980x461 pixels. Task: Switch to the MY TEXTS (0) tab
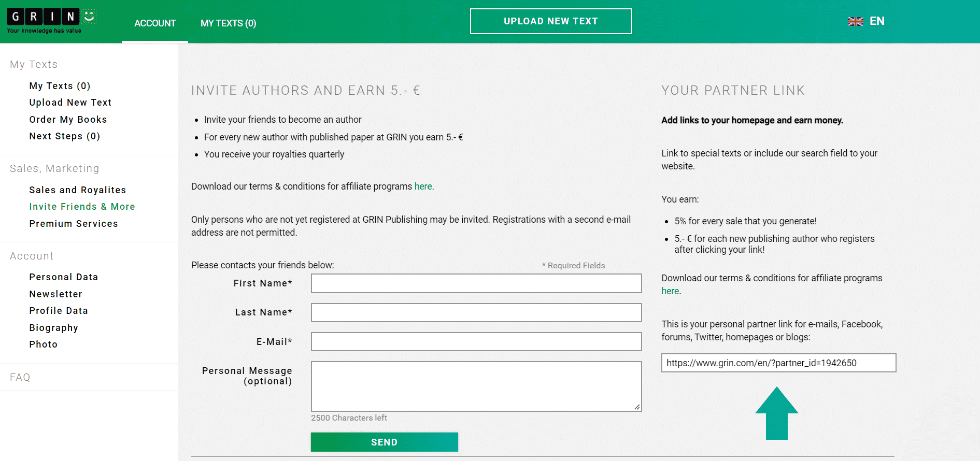click(x=228, y=23)
